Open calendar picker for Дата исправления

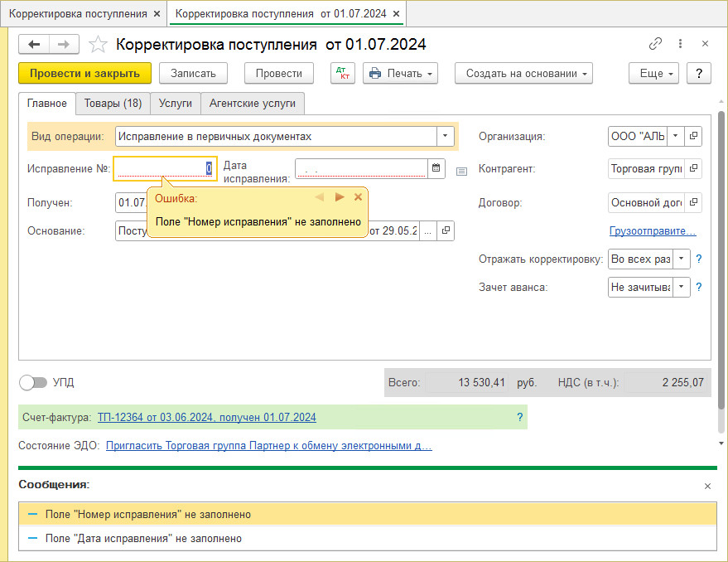[x=436, y=168]
